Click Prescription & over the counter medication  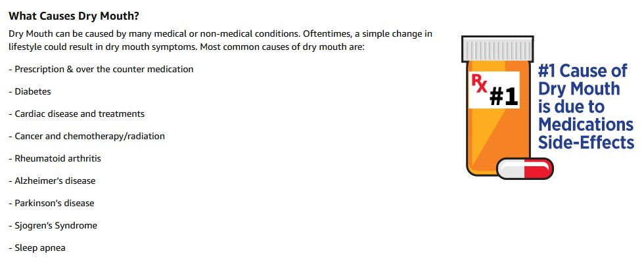pyautogui.click(x=101, y=69)
